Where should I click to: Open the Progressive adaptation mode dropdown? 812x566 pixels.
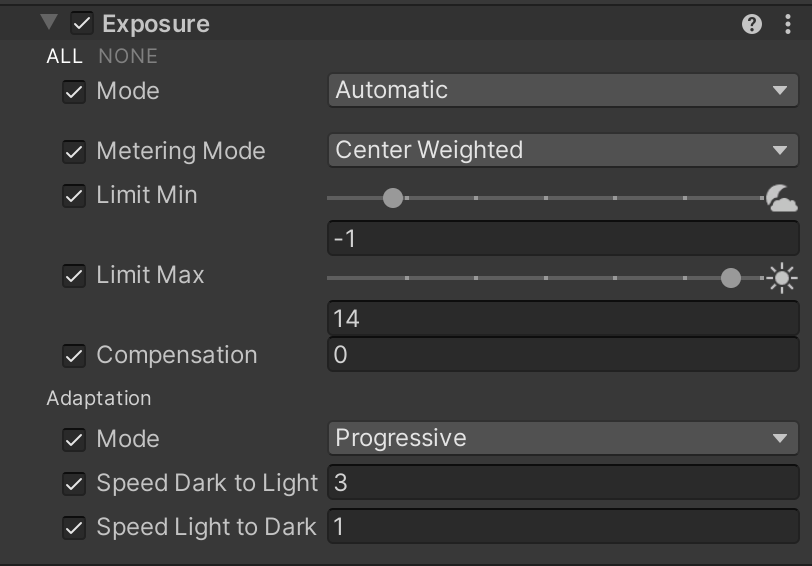point(563,438)
